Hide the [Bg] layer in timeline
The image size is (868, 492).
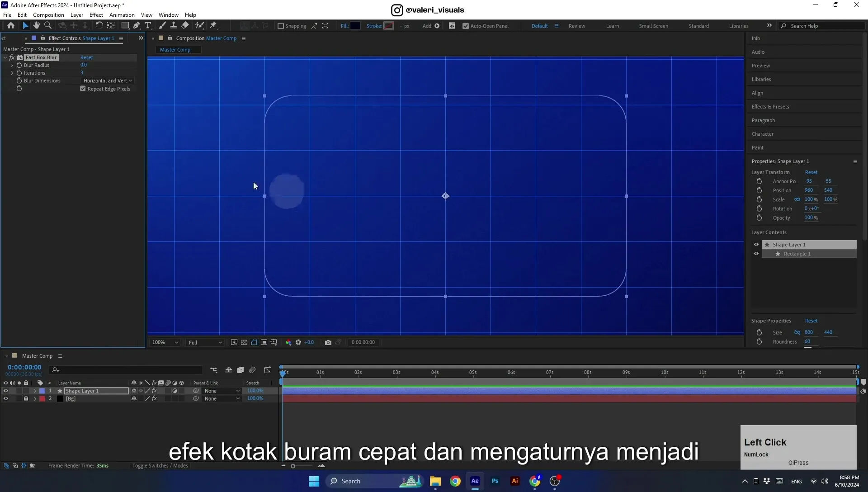coord(5,398)
